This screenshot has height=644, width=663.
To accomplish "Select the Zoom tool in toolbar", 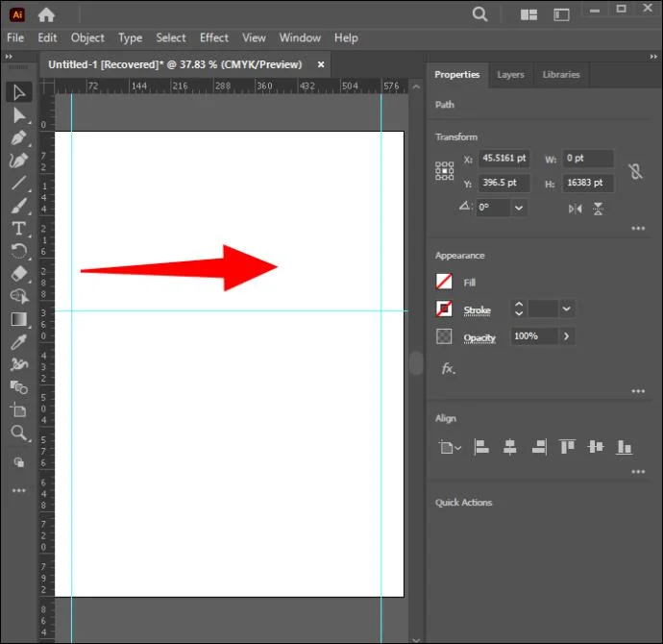I will click(18, 433).
